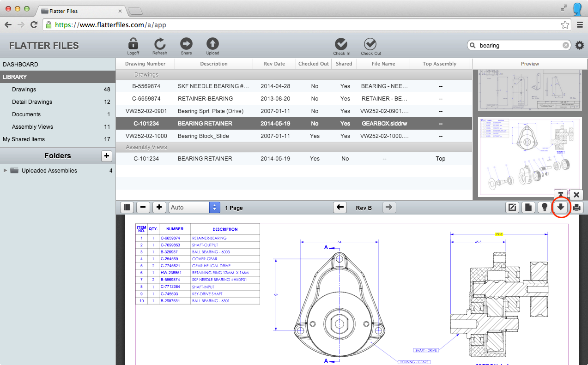Click the "Top" cell in the assembly views row
Viewport: 588px width, 365px height.
[441, 159]
